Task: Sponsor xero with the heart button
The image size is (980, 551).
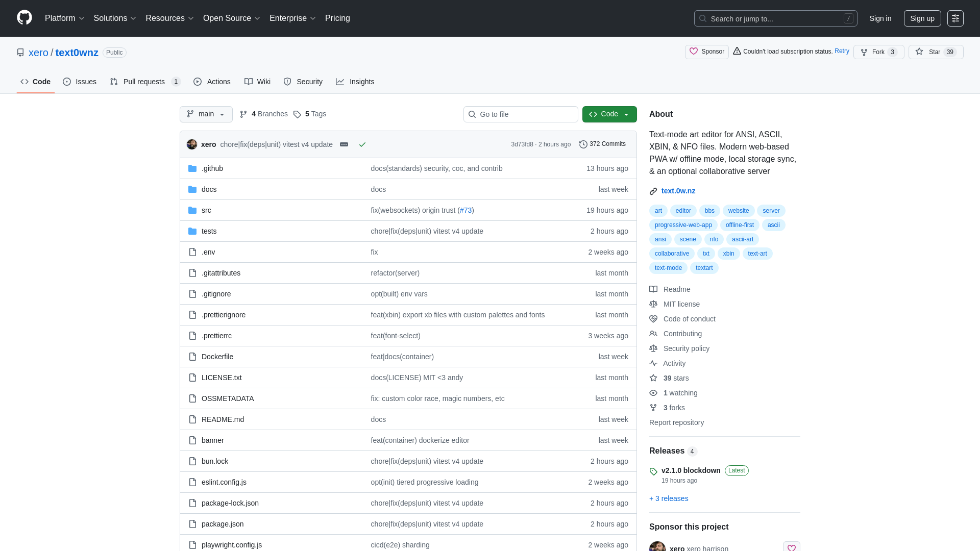Action: [706, 52]
